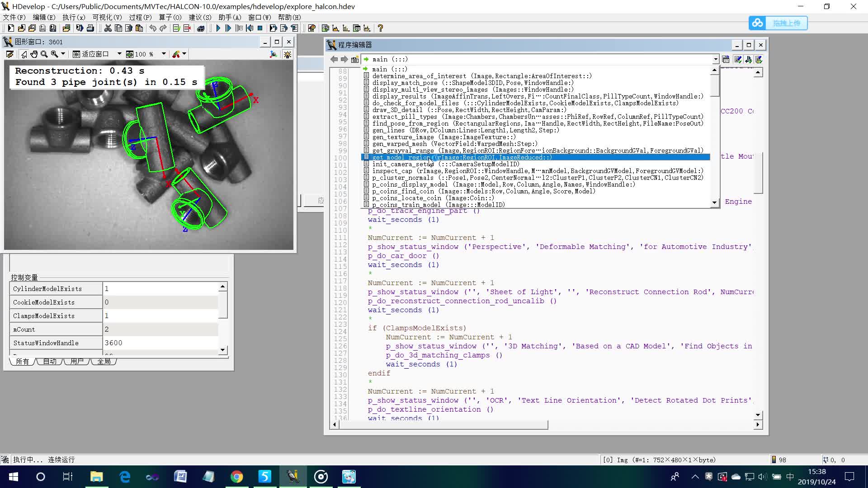The height and width of the screenshot is (488, 868).
Task: Click the Run program play icon
Action: 218,28
